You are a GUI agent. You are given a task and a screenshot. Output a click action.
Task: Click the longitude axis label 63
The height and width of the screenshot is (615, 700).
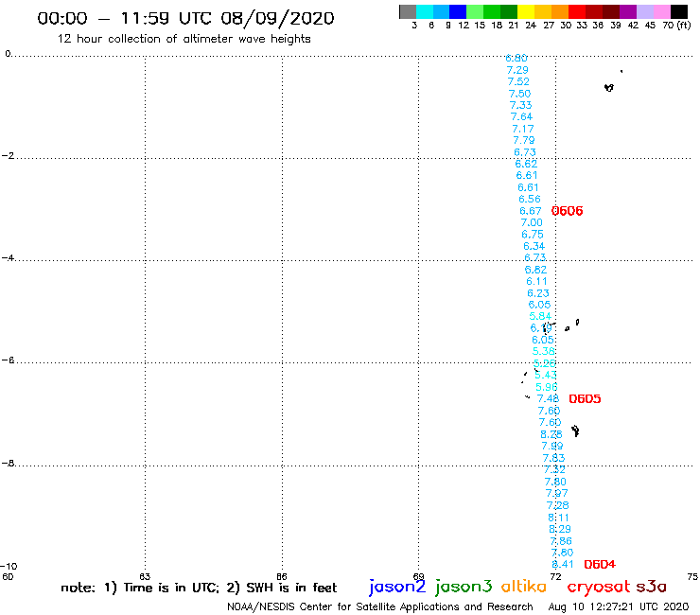145,576
